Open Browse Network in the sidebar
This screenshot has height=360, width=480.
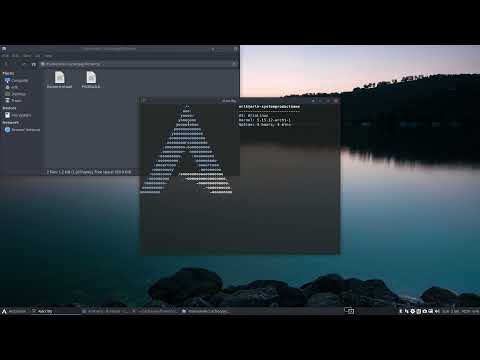click(x=22, y=130)
